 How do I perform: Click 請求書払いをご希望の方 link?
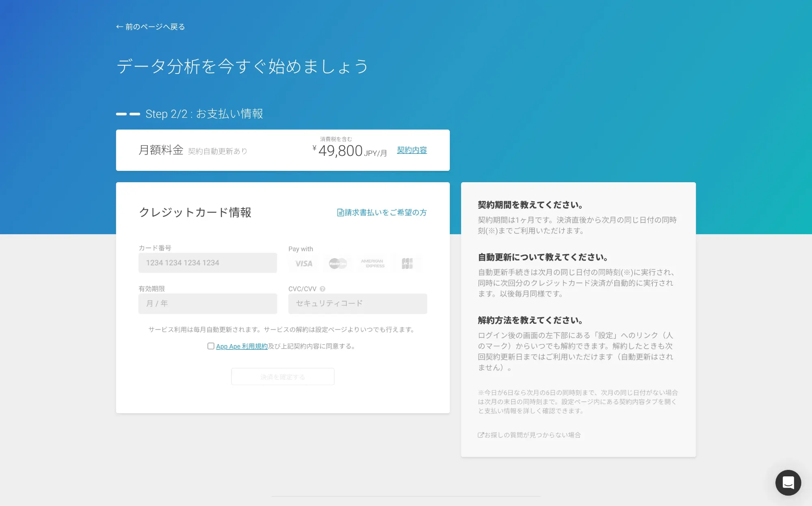pos(386,213)
